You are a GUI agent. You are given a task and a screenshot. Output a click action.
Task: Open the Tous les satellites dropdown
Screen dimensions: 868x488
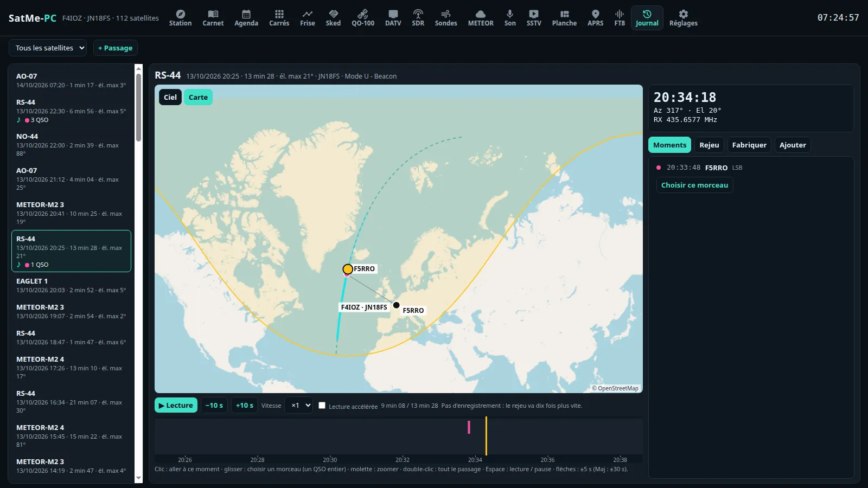click(x=48, y=48)
